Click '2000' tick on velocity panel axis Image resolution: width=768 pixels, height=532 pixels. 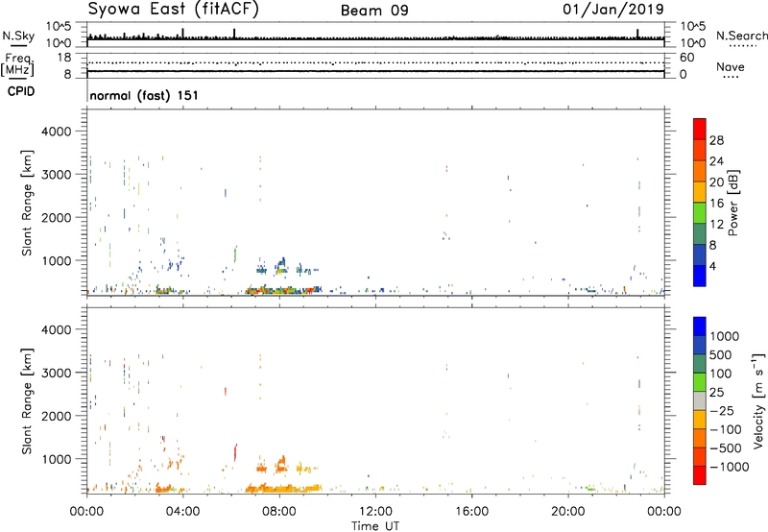57,416
